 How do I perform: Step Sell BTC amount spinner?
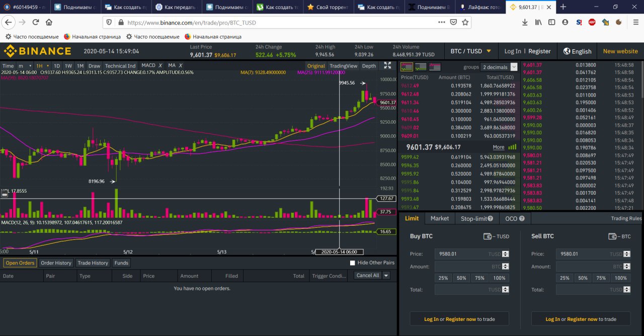(626, 267)
